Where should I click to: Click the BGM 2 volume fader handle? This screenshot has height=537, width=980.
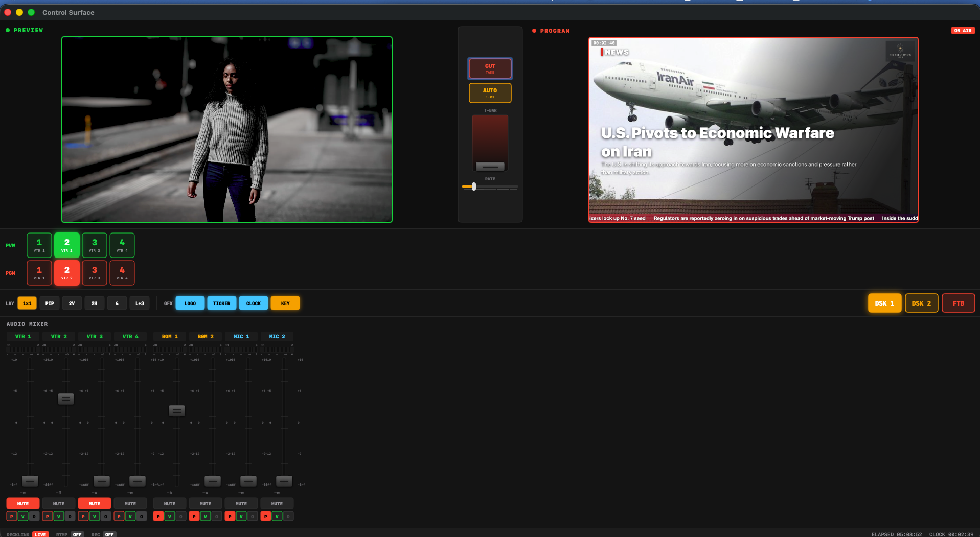coord(213,481)
